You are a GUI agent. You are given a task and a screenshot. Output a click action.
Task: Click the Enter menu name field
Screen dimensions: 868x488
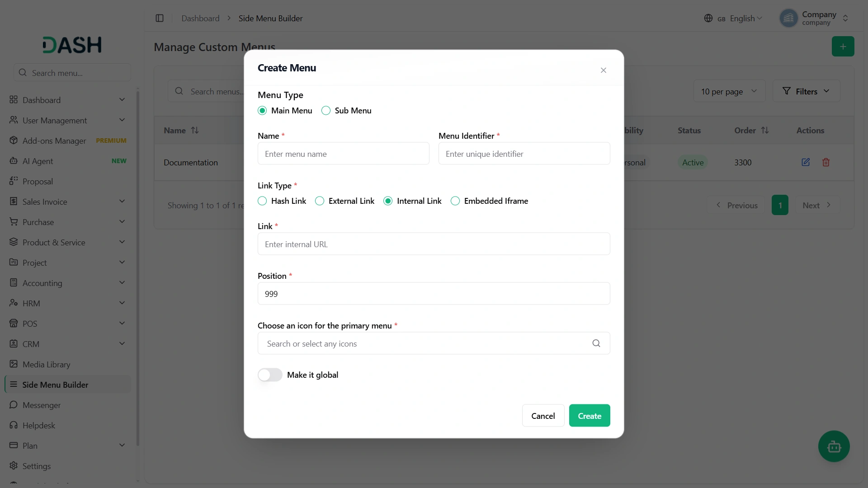[x=344, y=154]
